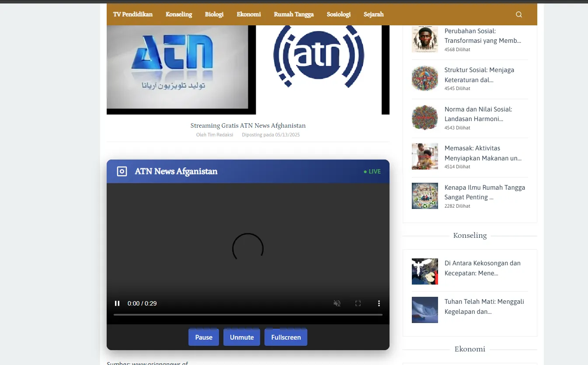Click the Ekonomi sidebar section heading
Screen dimensions: 588x365
pos(470,349)
